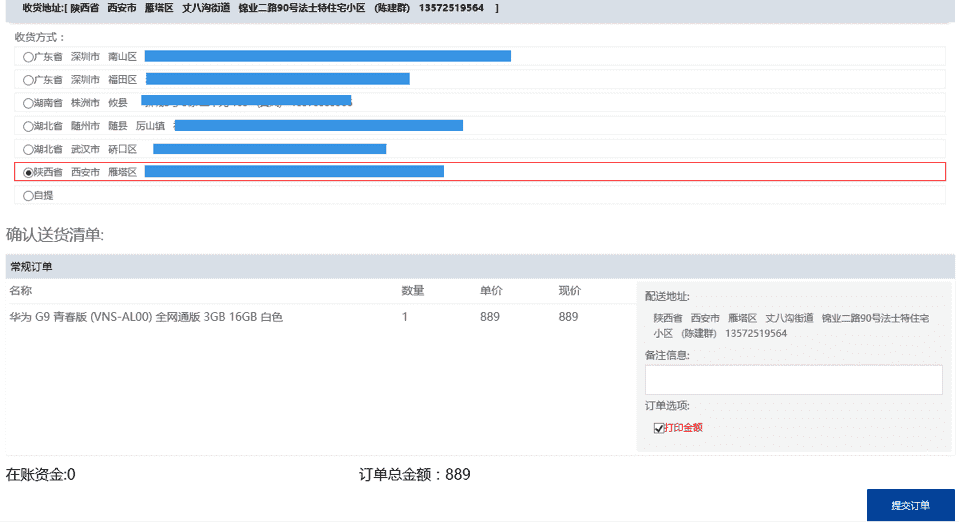Select the 广东省 深圳市 南山区 address radio button

(28, 57)
